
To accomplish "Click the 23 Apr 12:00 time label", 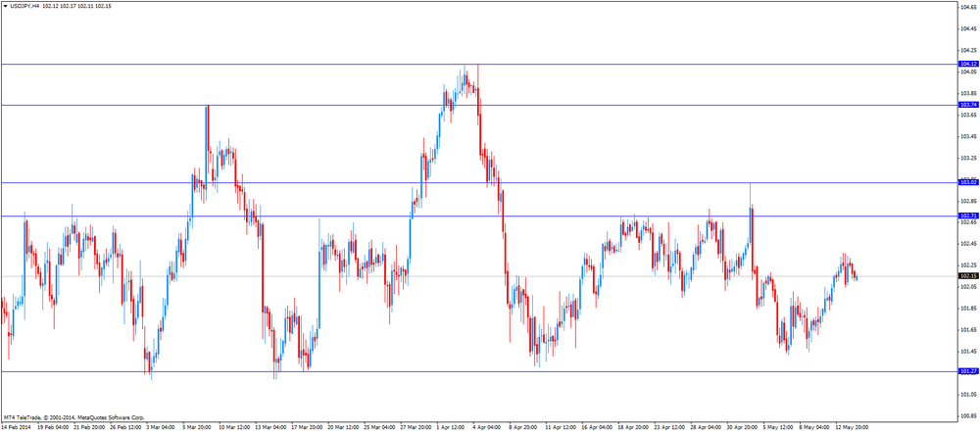I will tap(669, 428).
